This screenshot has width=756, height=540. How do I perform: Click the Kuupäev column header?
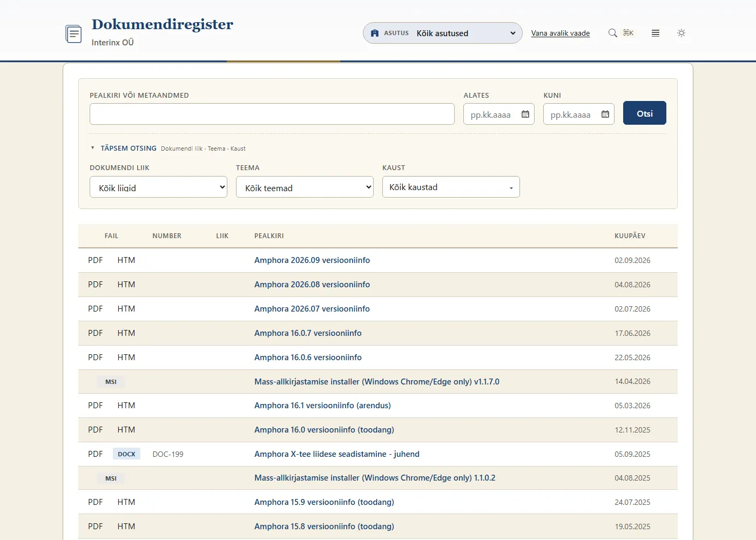point(630,236)
